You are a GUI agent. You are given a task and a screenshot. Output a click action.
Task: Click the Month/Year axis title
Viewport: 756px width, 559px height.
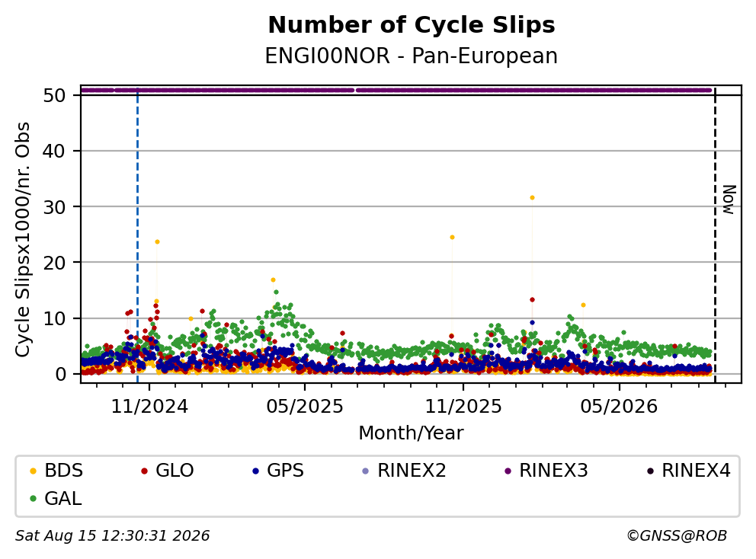(411, 433)
